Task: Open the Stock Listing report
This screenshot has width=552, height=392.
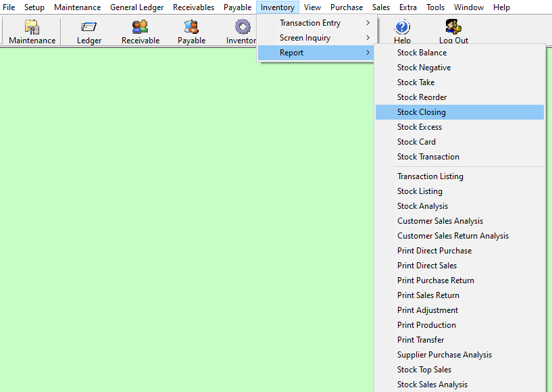Action: click(459, 191)
